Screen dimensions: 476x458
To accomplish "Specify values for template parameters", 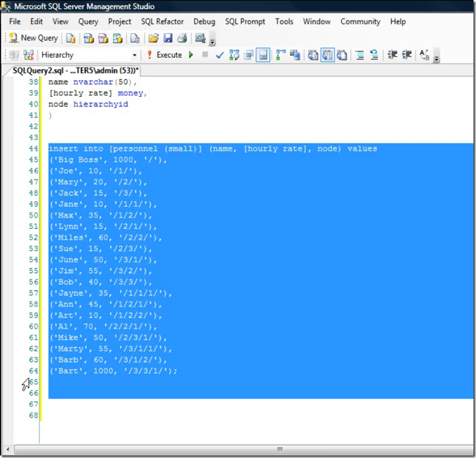I will 424,55.
